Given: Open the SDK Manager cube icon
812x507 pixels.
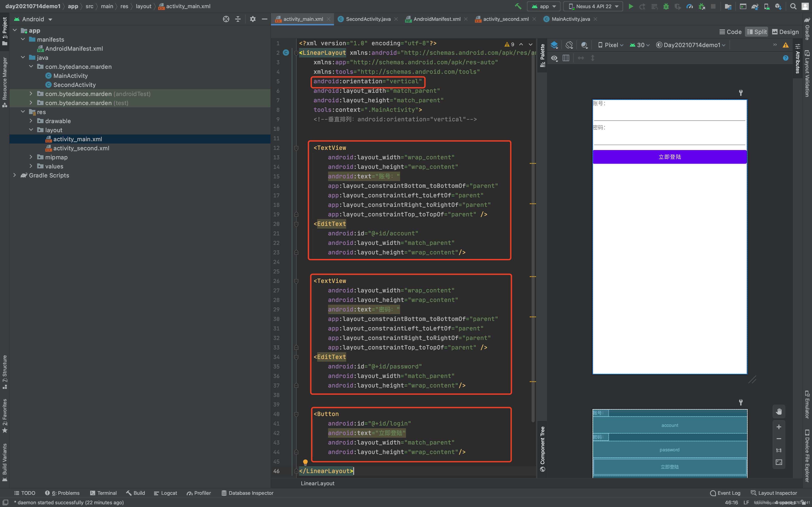Looking at the screenshot, I should [778, 6].
